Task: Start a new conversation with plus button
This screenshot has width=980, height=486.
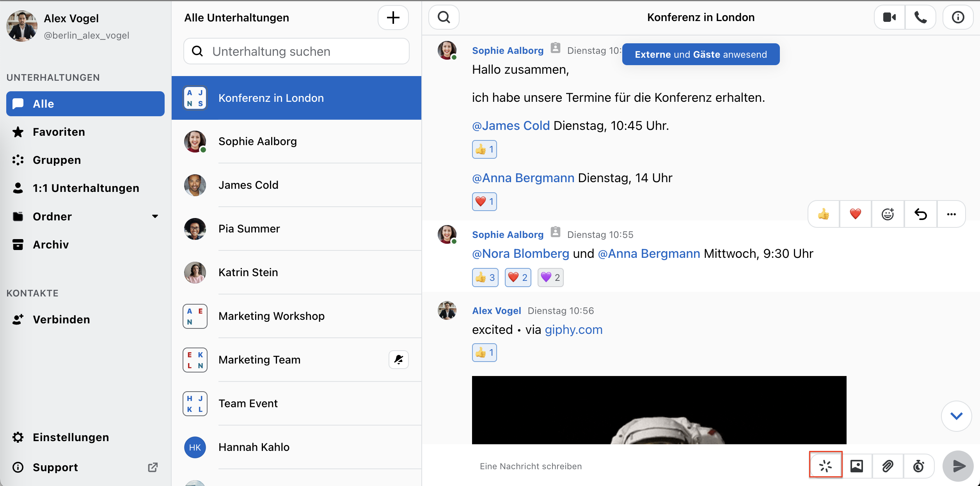Action: click(x=393, y=18)
